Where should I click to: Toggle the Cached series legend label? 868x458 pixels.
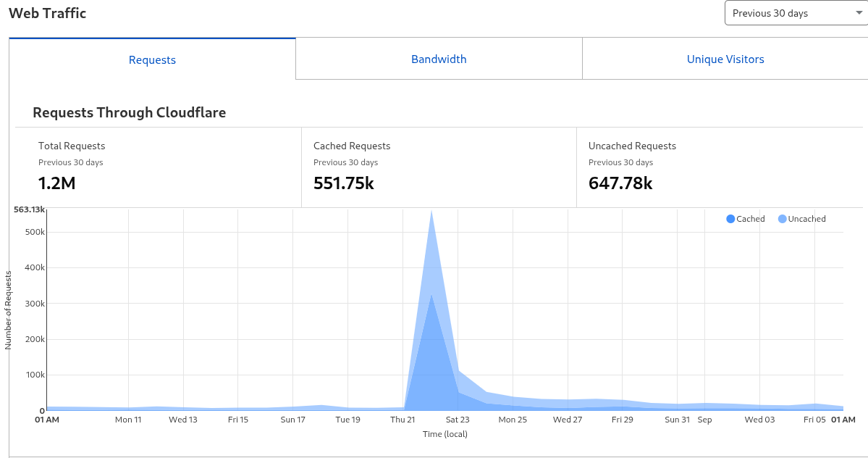pos(750,219)
